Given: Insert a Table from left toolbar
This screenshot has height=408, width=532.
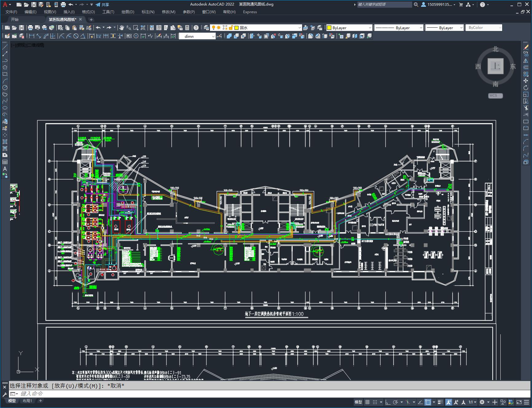Looking at the screenshot, I should [x=5, y=162].
